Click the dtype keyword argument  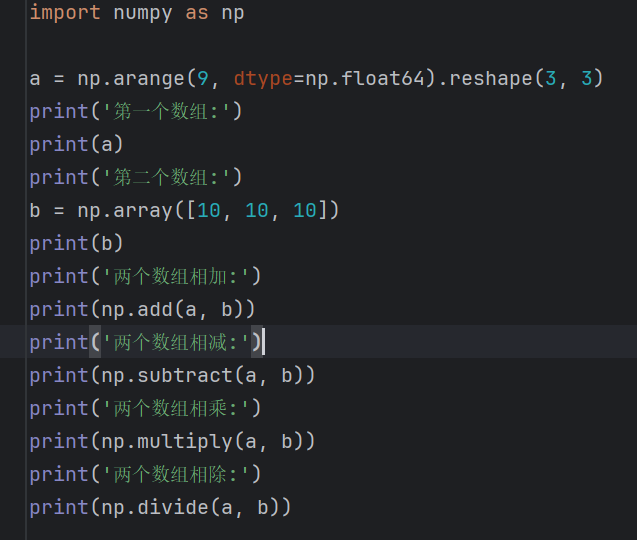263,79
